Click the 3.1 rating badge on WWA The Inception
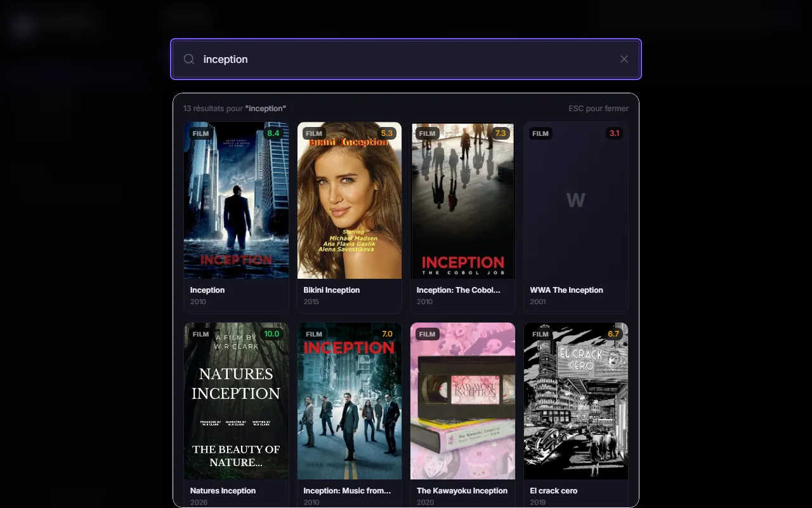The height and width of the screenshot is (508, 812). [614, 133]
